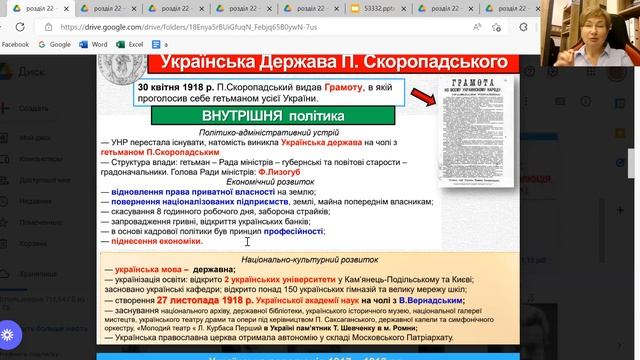The image size is (640, 360).
Task: Open Хранилище in the Drive sidebar
Action: 38,274
